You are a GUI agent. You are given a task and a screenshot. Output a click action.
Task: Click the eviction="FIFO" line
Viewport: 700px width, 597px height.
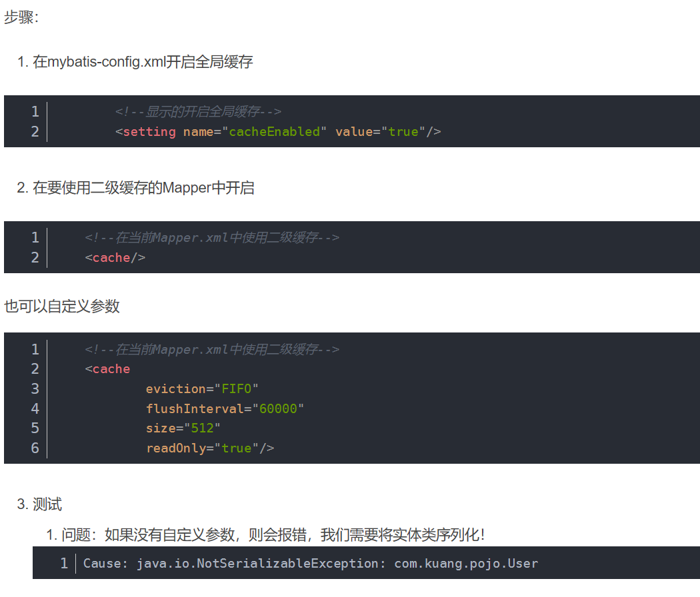(x=202, y=388)
